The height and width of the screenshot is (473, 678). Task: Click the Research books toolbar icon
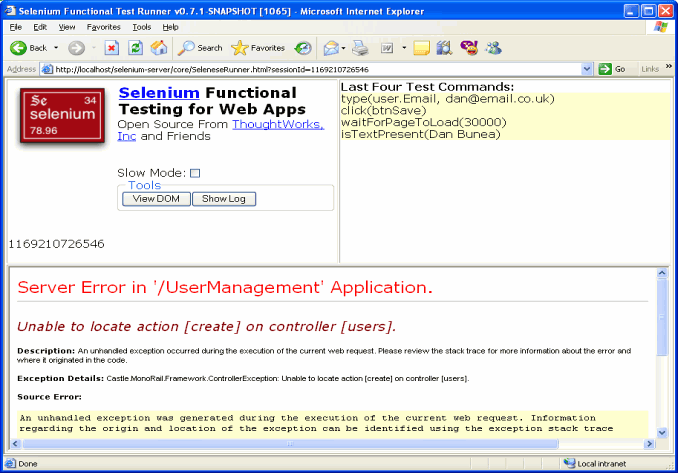[444, 48]
